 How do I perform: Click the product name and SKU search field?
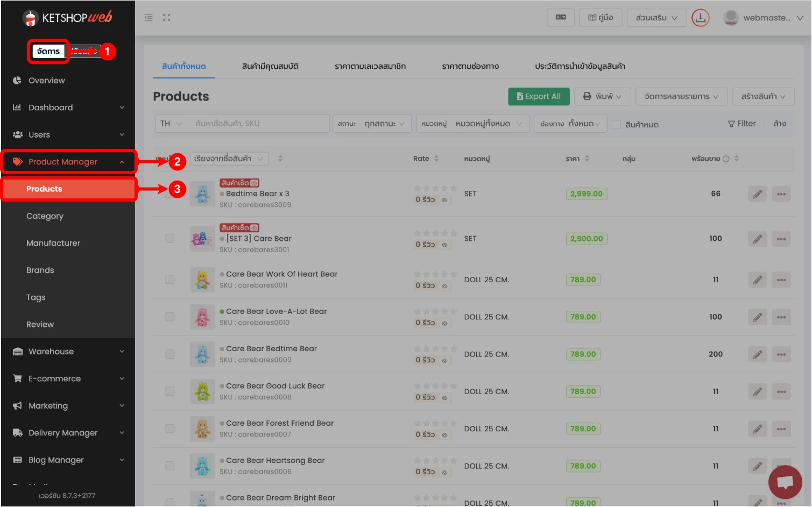258,124
